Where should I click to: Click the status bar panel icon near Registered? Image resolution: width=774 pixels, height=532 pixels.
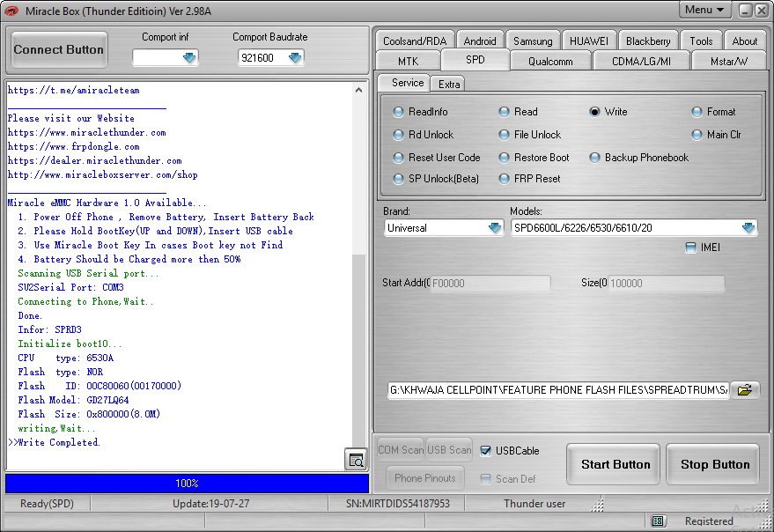coord(658,521)
